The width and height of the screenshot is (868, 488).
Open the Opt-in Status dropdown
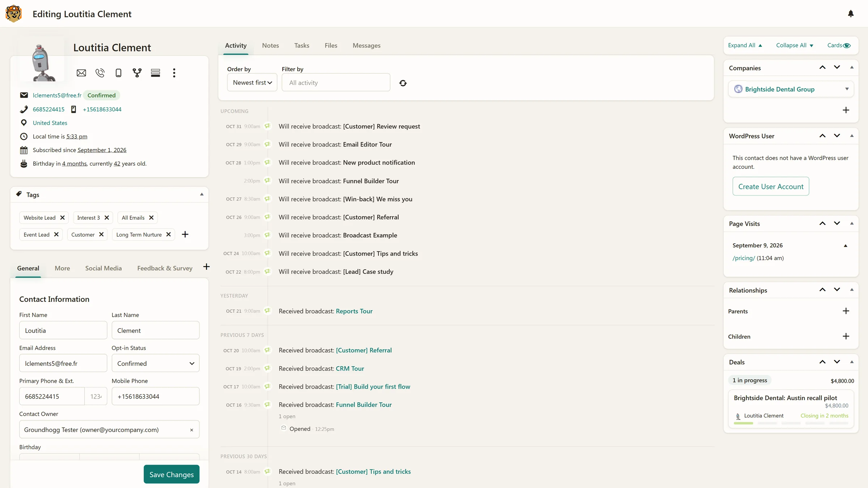(x=156, y=364)
